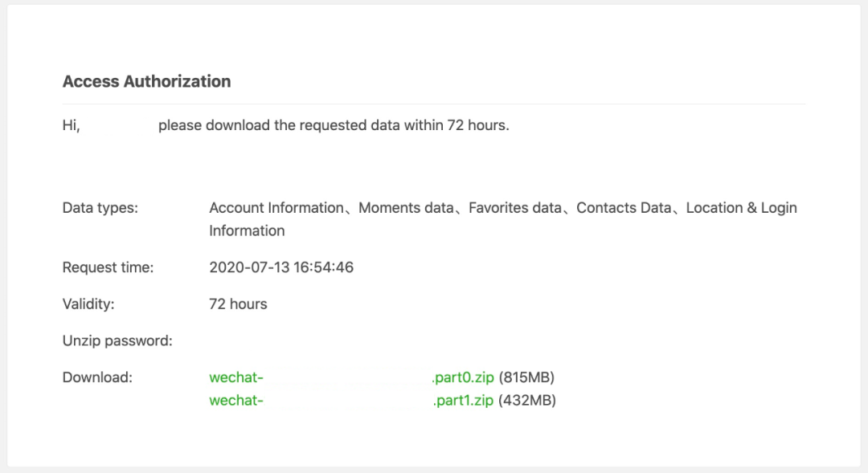Screen dimensions: 868x473
Task: Select the 'Account Information' data type text
Action: click(276, 208)
